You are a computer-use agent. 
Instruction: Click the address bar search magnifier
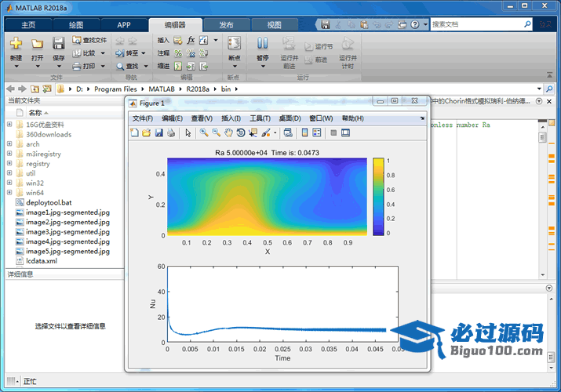coord(549,89)
